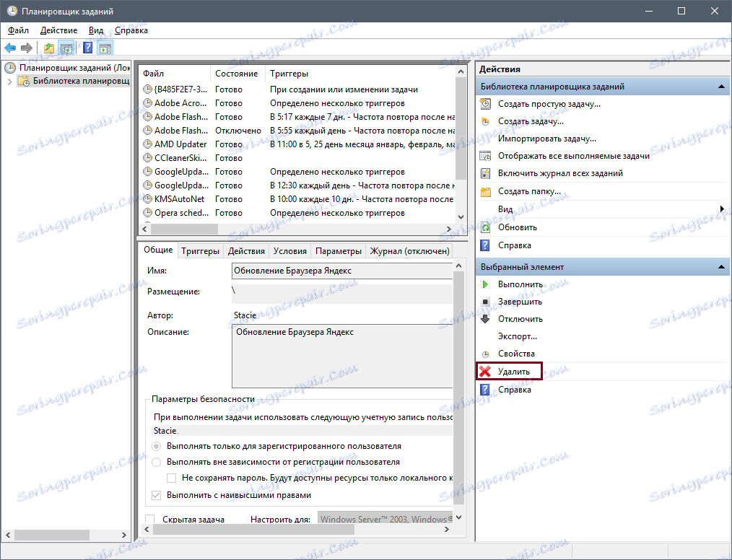Click the 'Экспорт...' action
Screen dimensions: 732x560
coord(518,336)
